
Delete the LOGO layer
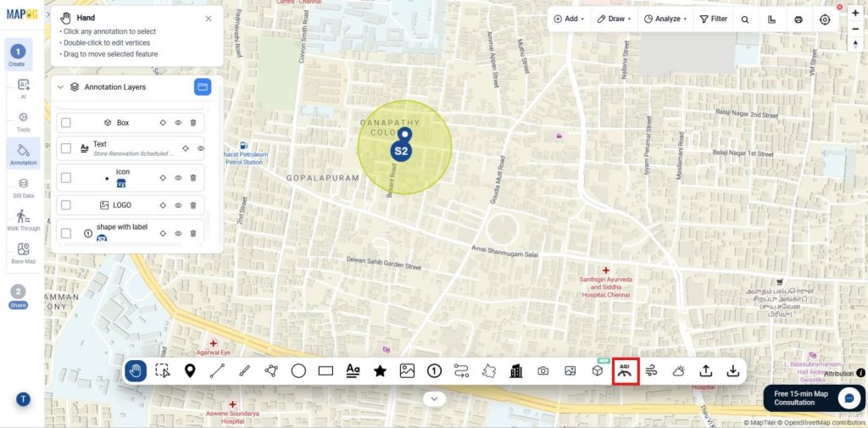(x=193, y=205)
